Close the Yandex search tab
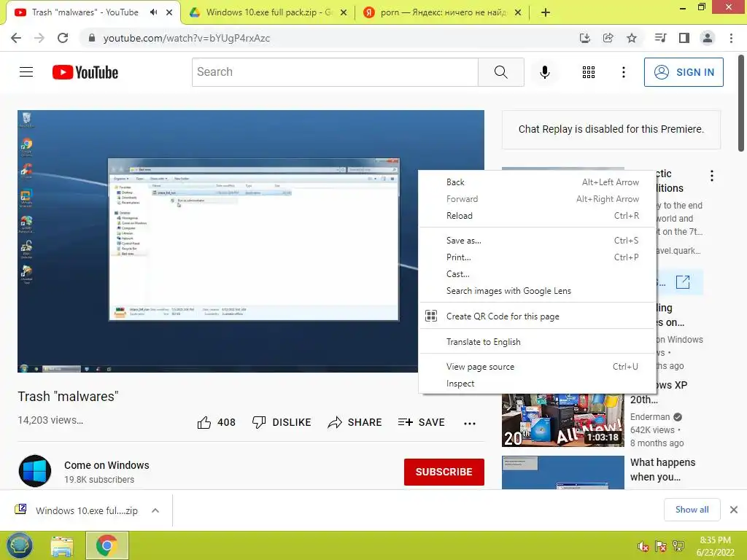The height and width of the screenshot is (560, 747). click(x=519, y=12)
